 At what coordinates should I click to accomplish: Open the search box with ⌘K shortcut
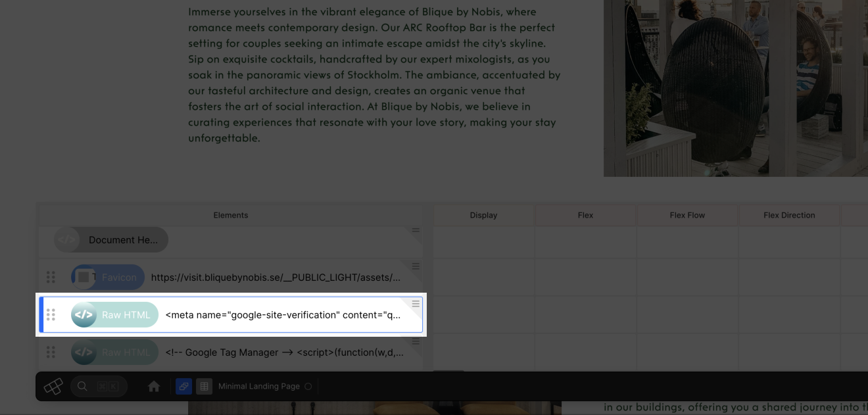(x=99, y=387)
